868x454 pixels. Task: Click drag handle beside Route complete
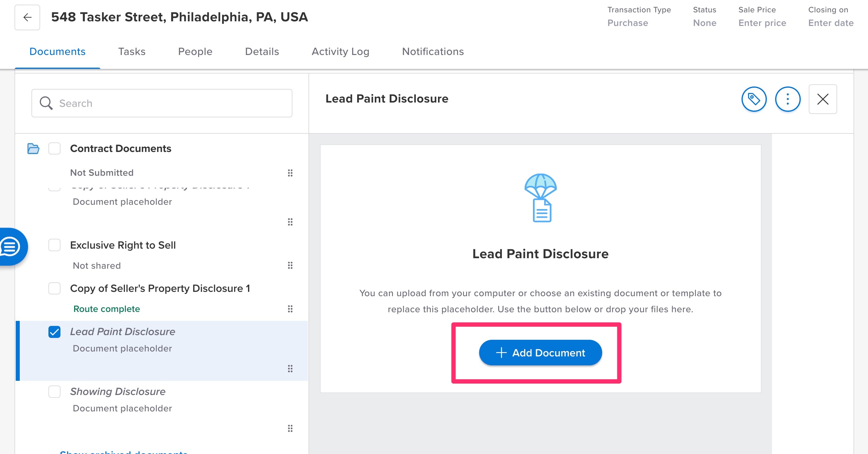tap(290, 309)
